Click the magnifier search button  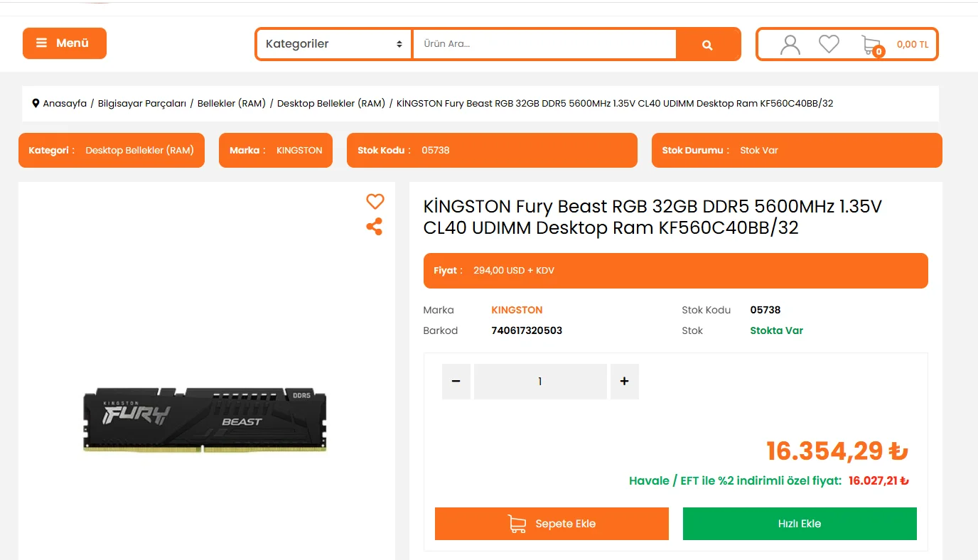pos(707,44)
